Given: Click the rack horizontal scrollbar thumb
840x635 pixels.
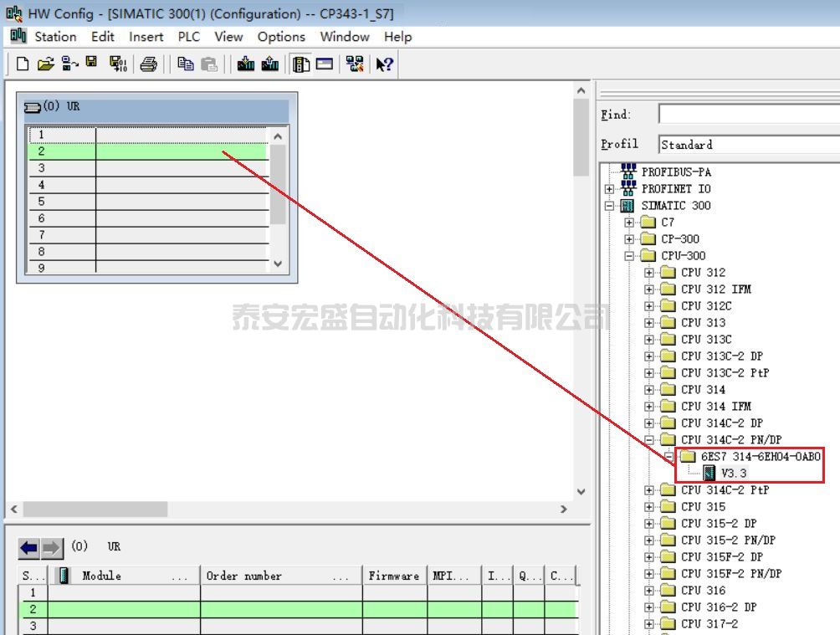Looking at the screenshot, I should (95, 509).
